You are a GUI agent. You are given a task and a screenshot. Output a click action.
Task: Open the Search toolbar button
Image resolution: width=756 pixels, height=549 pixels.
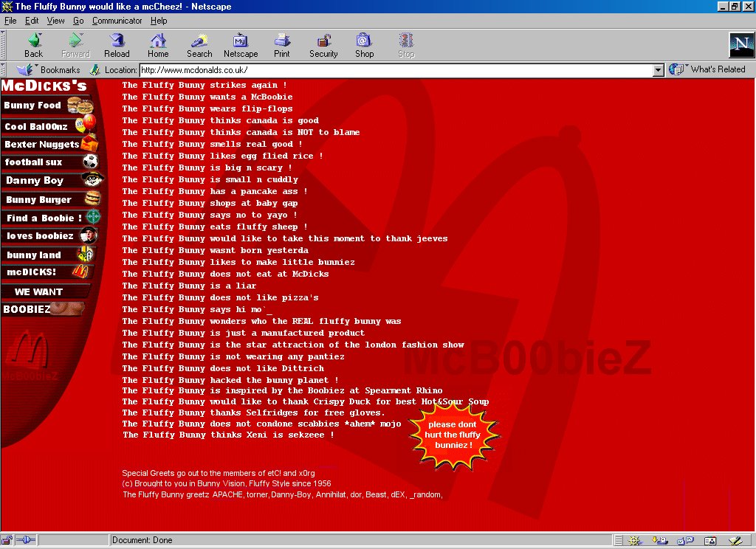point(199,45)
